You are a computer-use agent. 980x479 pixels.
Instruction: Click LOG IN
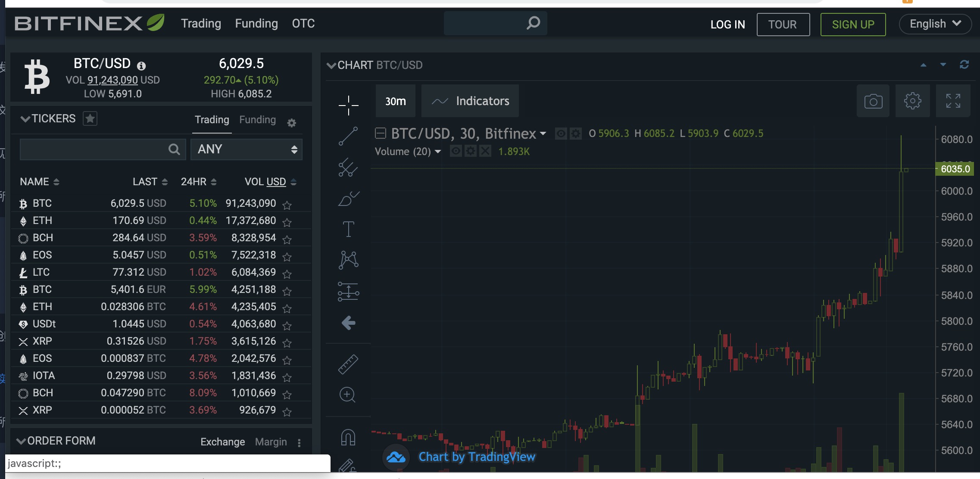(x=727, y=25)
